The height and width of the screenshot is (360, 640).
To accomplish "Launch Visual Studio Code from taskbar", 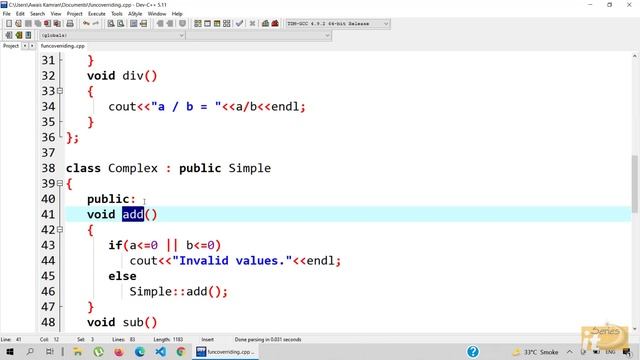I will [160, 351].
